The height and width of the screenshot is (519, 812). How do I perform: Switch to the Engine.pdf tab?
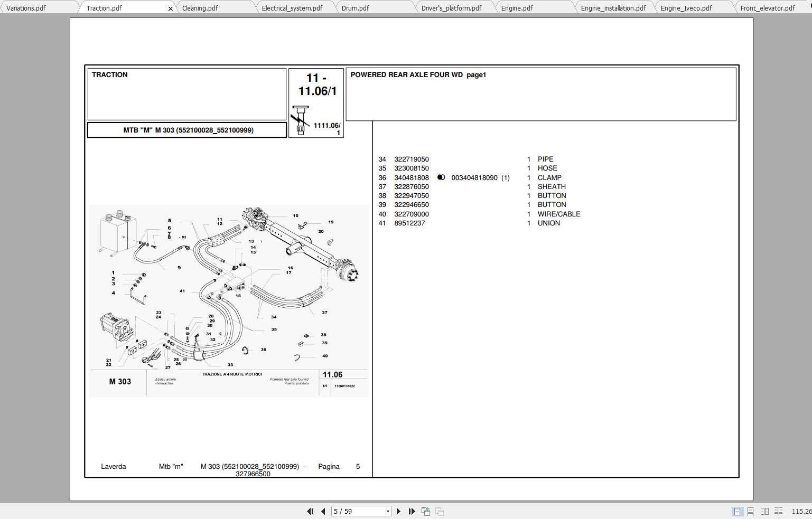(516, 7)
